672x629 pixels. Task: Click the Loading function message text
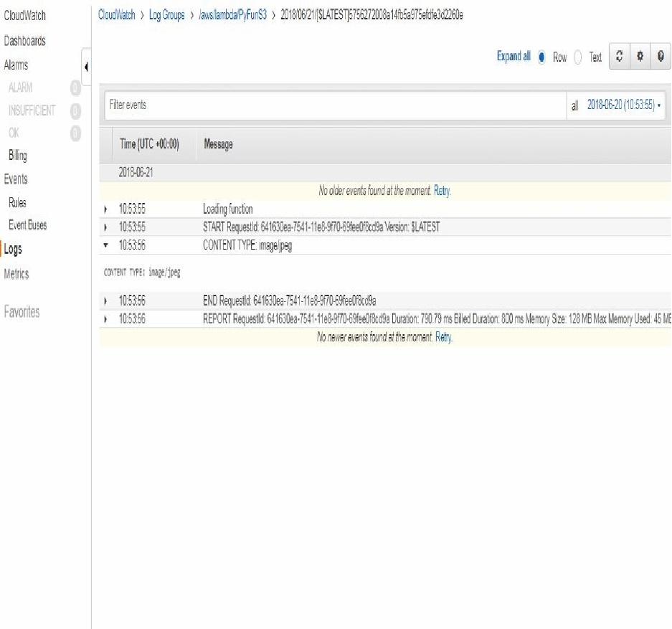(x=227, y=209)
